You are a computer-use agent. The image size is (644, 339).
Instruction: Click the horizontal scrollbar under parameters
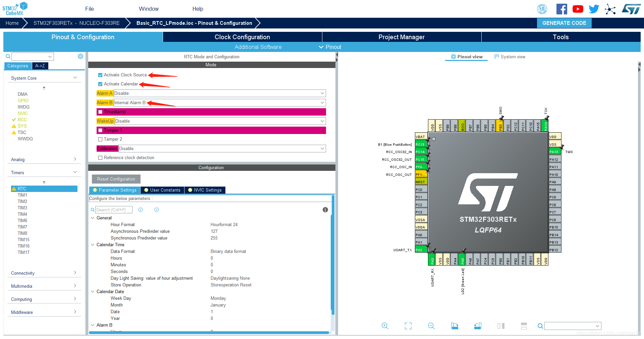click(x=209, y=333)
